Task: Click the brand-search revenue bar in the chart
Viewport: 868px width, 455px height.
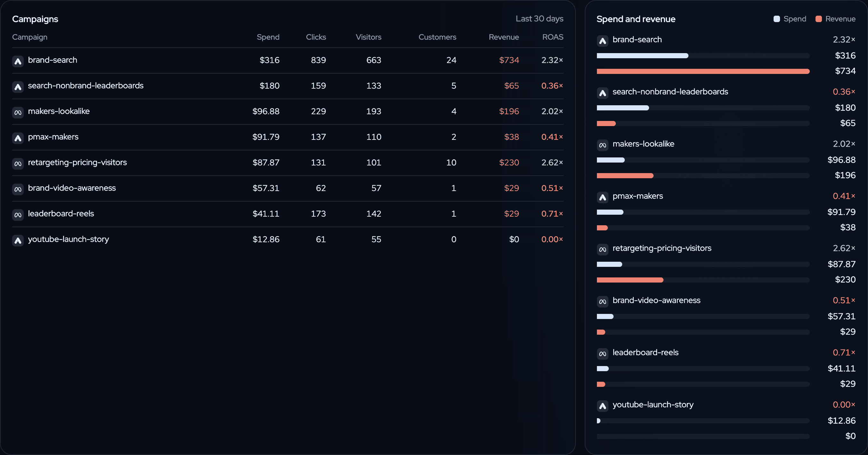Action: [703, 71]
